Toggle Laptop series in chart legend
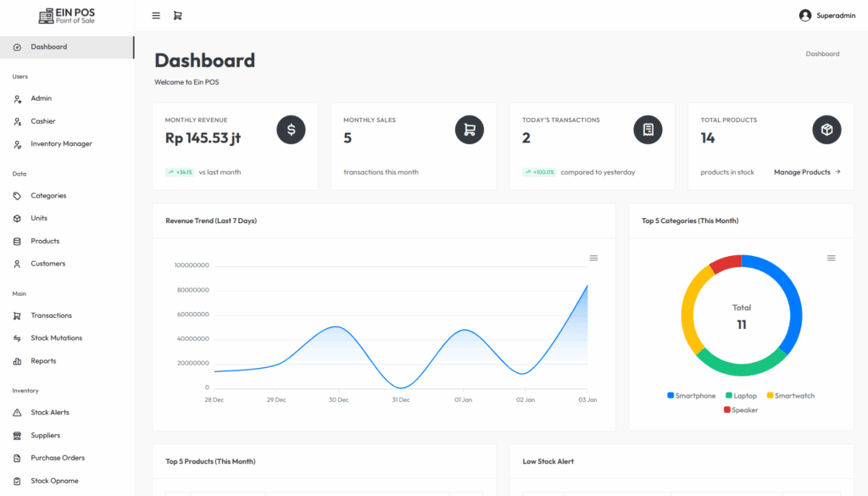 [x=741, y=396]
